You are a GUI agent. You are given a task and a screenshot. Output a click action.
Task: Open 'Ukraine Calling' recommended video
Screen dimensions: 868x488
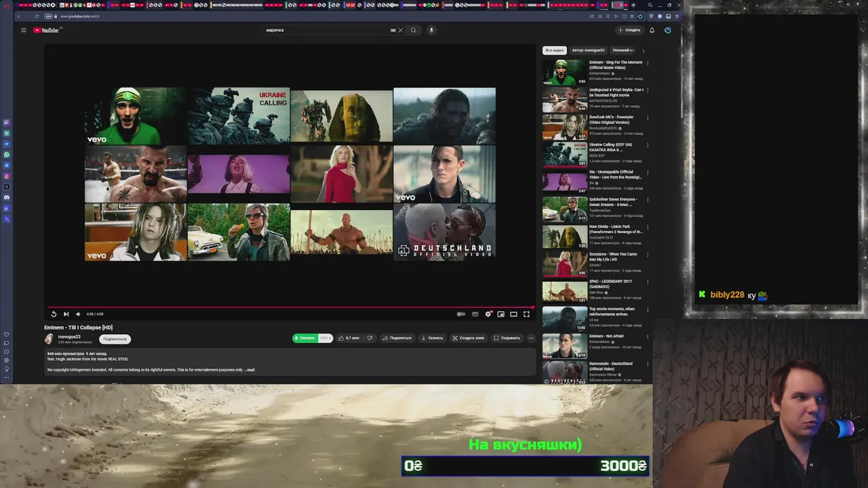coord(593,154)
